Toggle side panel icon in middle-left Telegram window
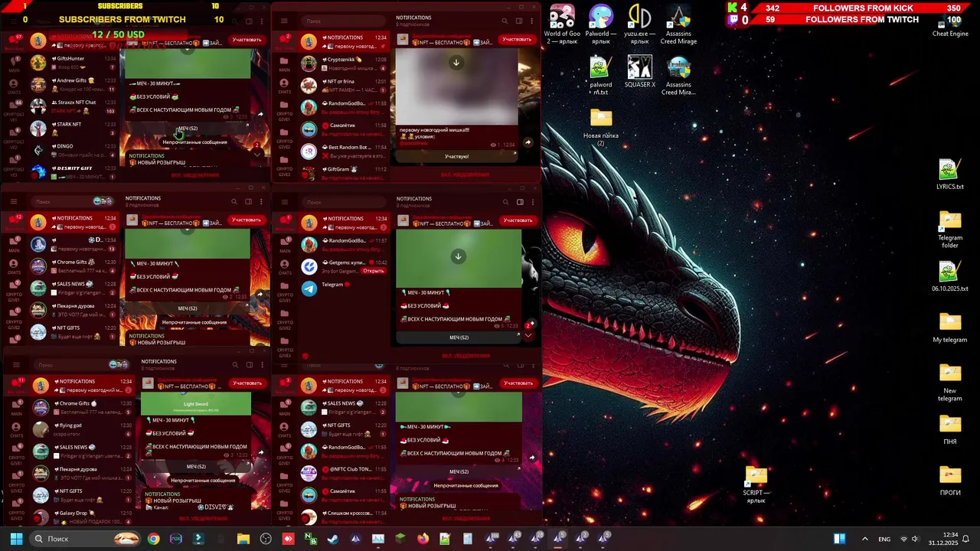 click(249, 202)
